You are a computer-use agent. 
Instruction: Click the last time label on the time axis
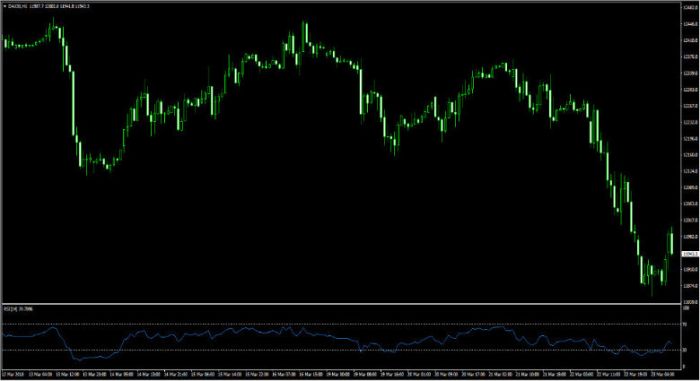point(662,373)
